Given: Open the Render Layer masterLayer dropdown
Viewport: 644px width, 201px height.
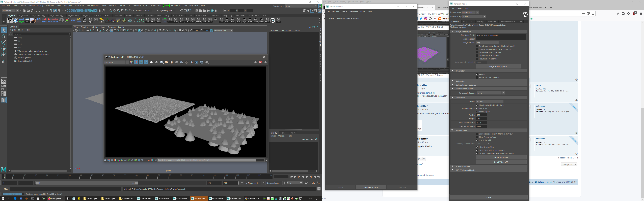Looking at the screenshot, I should point(470,12).
